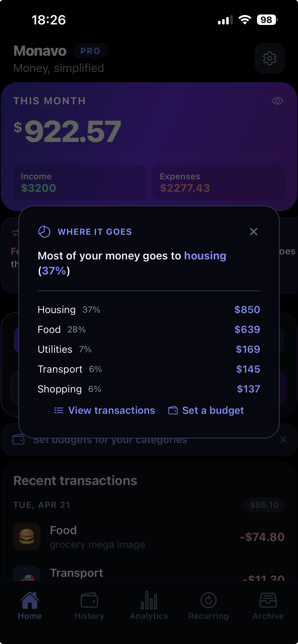298x644 pixels.
Task: Select the Shopping category row
Action: [148, 389]
